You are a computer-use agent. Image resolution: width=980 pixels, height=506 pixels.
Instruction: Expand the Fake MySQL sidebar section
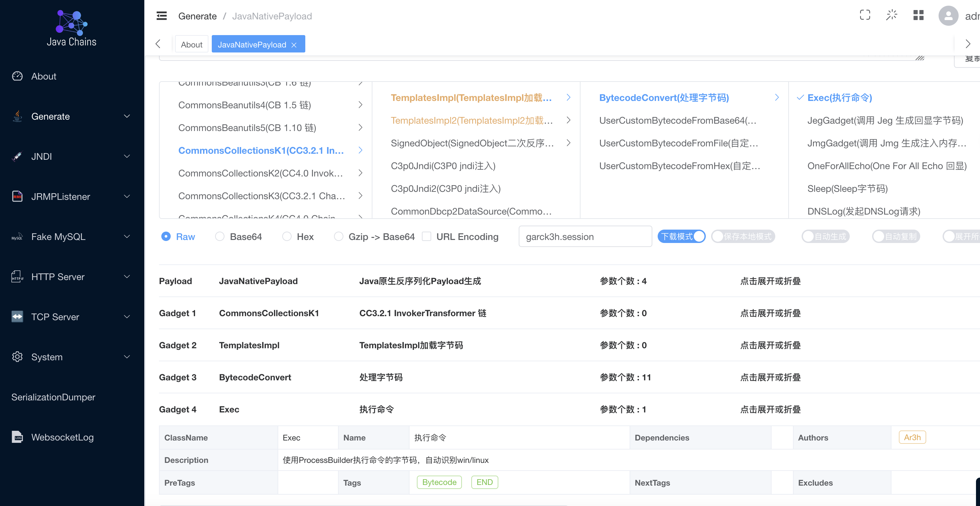(x=71, y=236)
